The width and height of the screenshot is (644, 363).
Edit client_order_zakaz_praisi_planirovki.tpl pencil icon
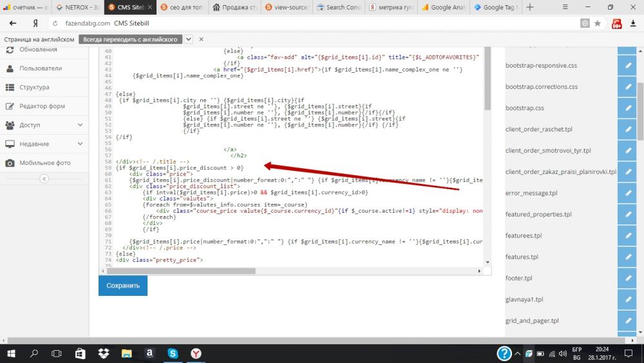pos(627,172)
